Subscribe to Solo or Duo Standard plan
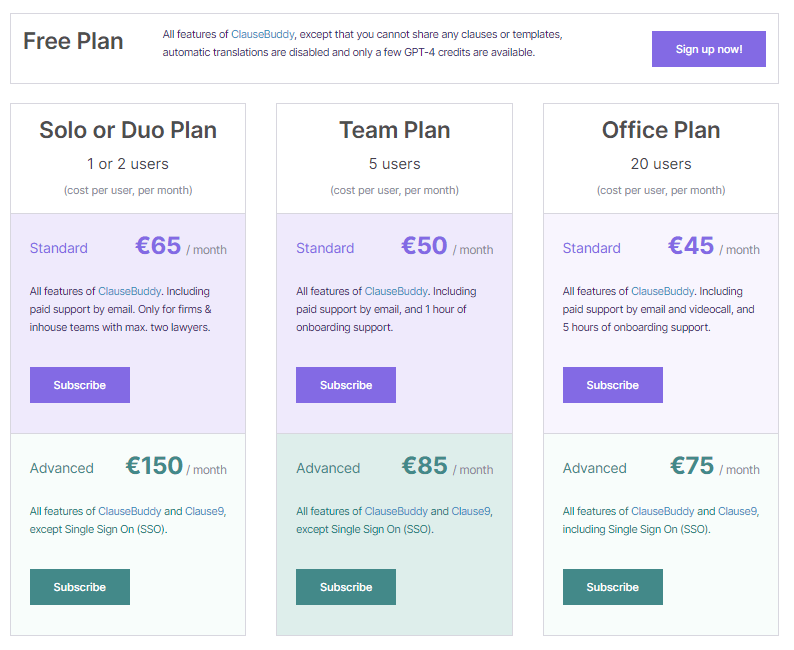The width and height of the screenshot is (794, 650). point(80,385)
